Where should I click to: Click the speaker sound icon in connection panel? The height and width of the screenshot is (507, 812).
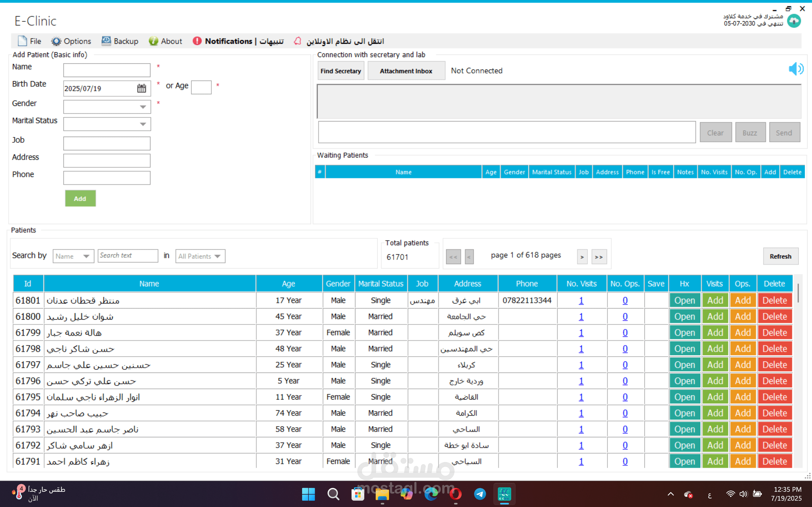point(795,69)
